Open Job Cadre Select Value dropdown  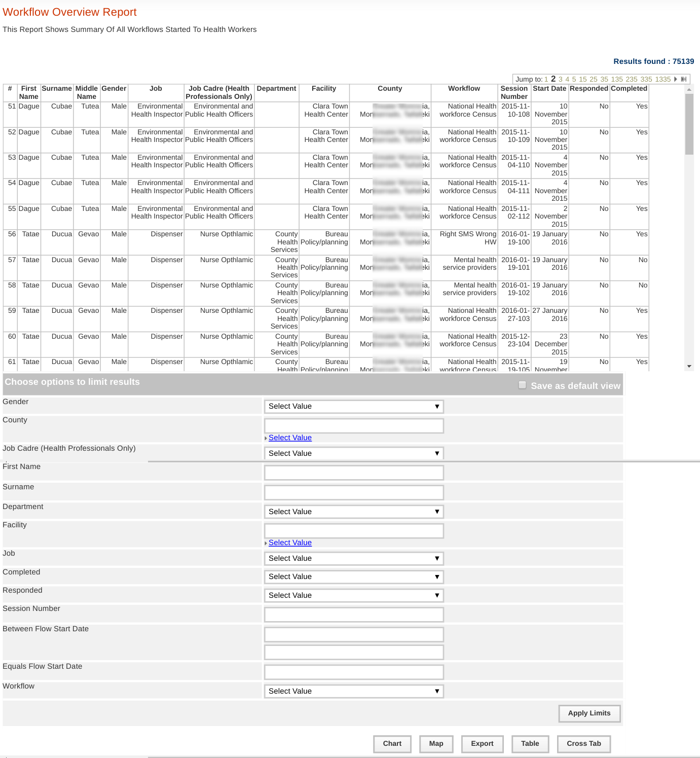(354, 453)
